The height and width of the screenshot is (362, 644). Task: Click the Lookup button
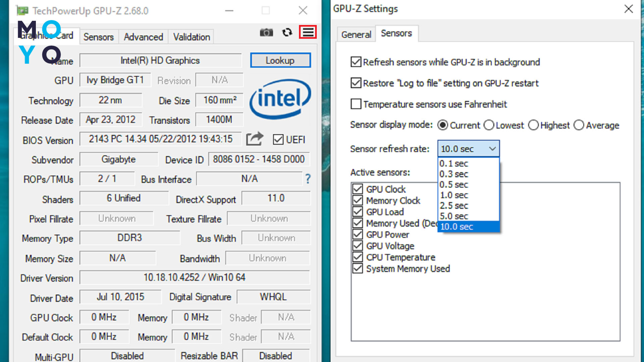(280, 60)
